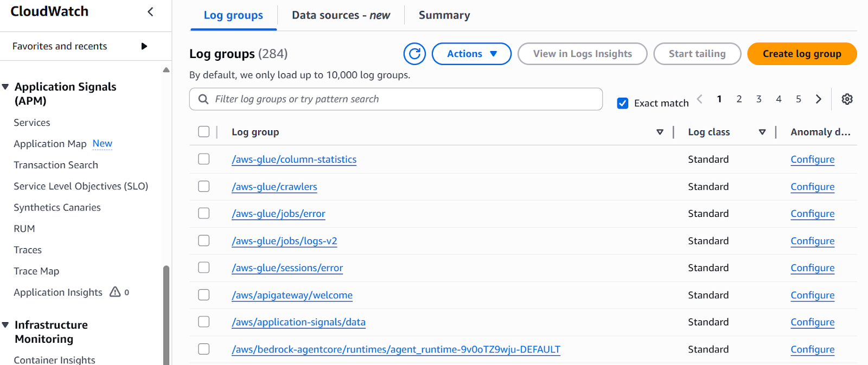Sort by Log class column arrow
Viewport: 868px width, 365px height.
coord(762,132)
